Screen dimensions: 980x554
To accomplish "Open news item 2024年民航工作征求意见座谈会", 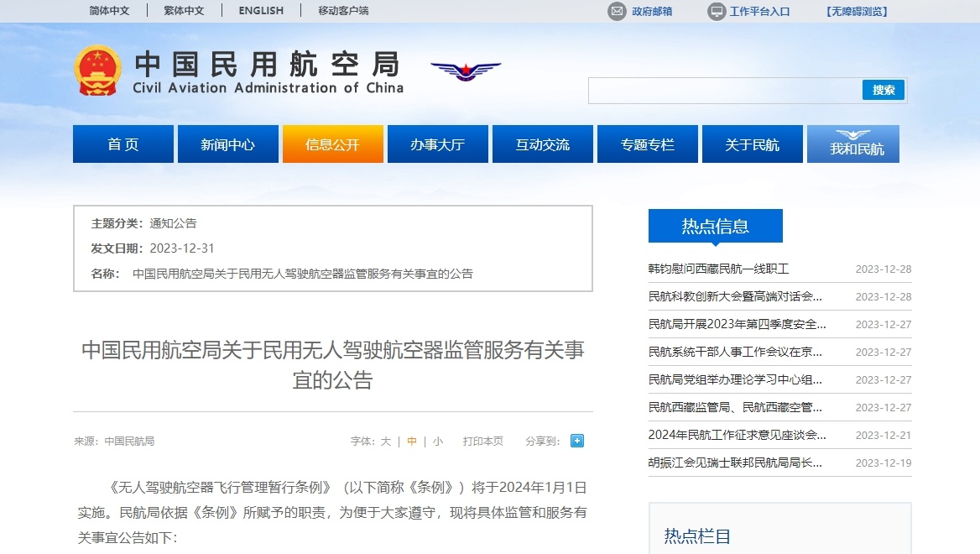I will (737, 435).
